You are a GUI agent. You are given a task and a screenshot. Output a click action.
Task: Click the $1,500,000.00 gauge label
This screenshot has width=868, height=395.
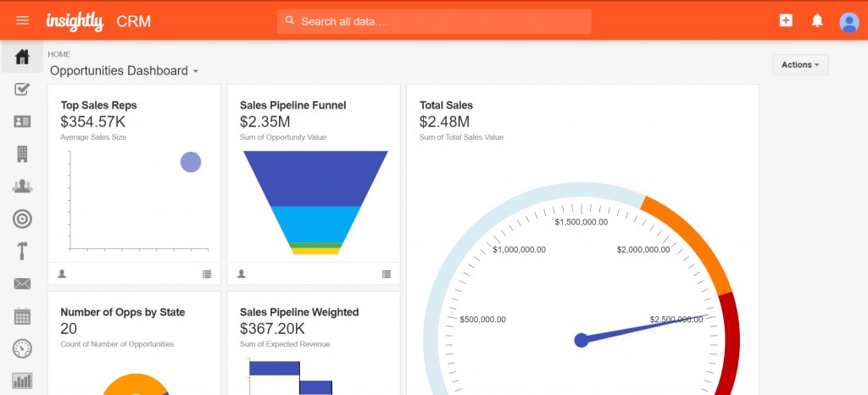(581, 222)
